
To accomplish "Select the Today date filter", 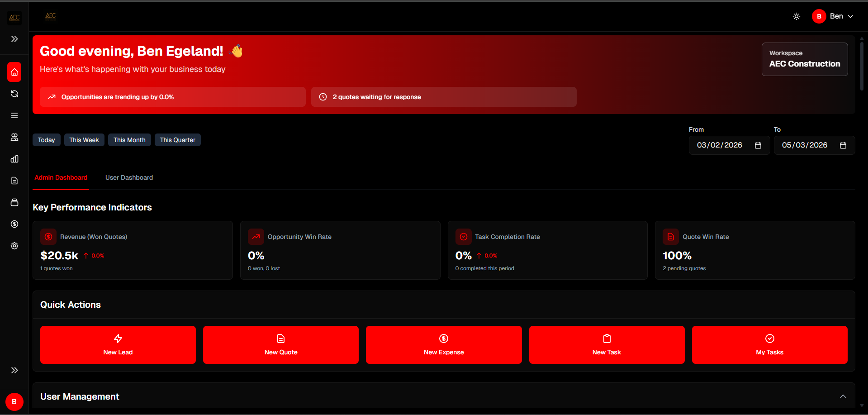I will point(46,140).
